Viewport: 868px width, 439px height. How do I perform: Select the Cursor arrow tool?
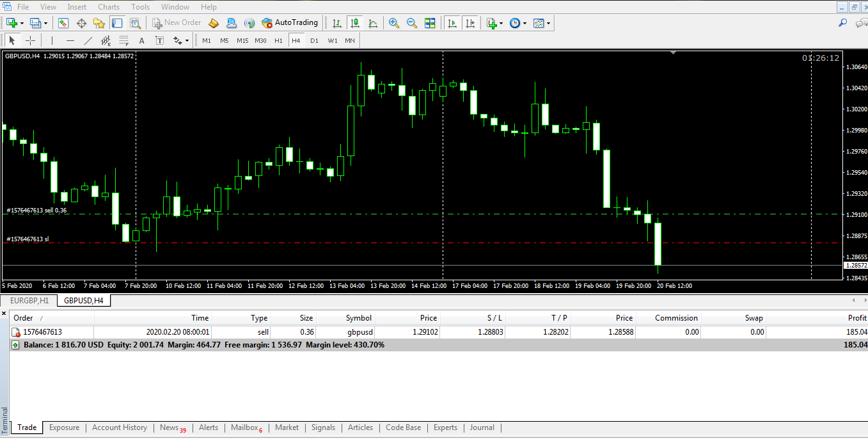(12, 40)
